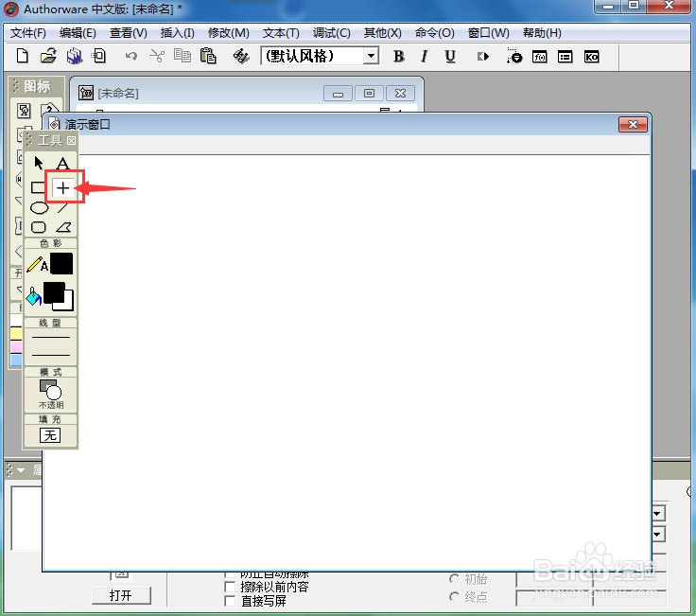Click the 打开 button
The width and height of the screenshot is (696, 616).
click(x=121, y=595)
